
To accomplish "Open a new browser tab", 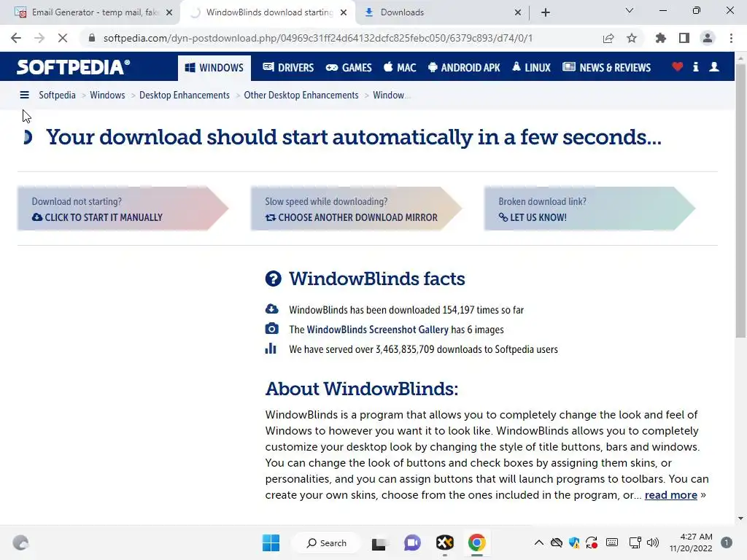I will tap(546, 12).
